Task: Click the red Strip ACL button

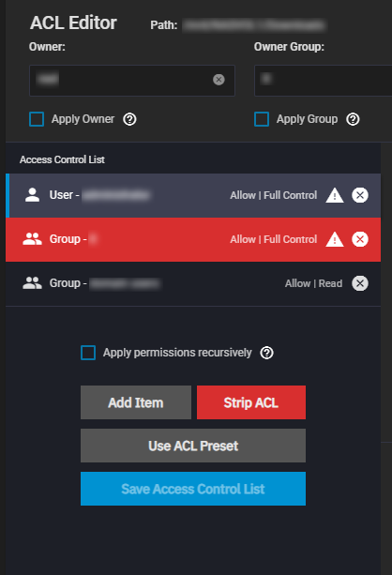Action: (x=251, y=402)
